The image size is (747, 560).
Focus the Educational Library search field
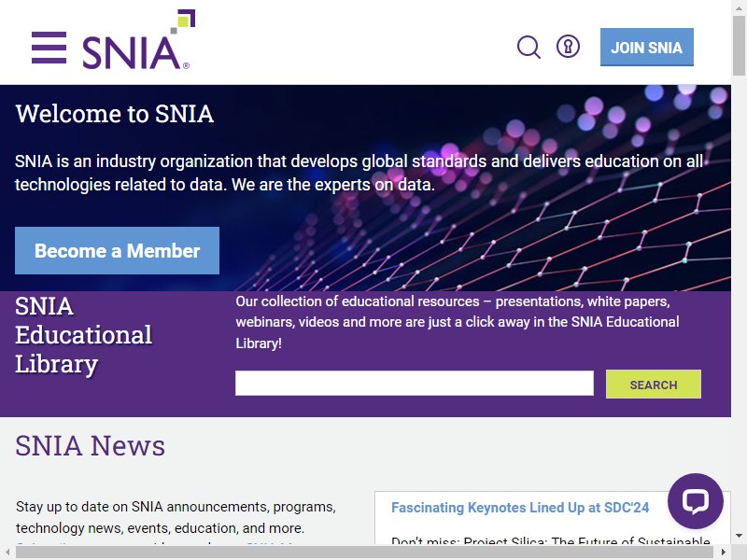pyautogui.click(x=415, y=383)
